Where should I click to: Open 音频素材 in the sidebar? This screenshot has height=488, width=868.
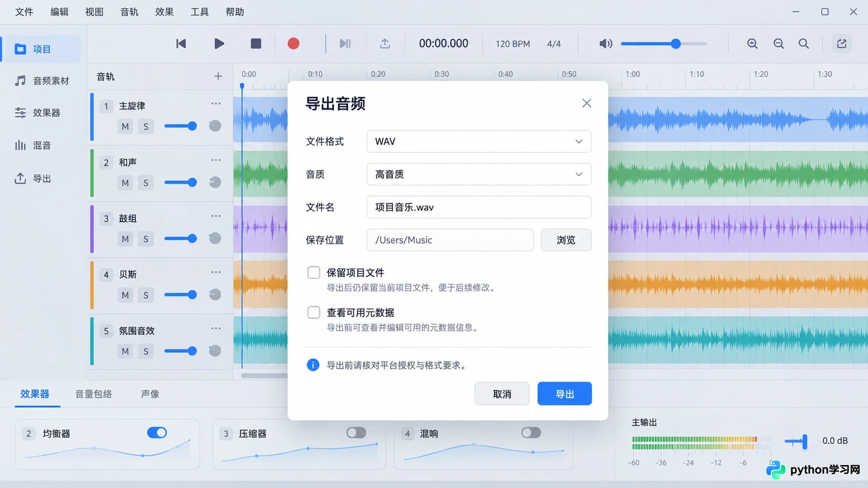(x=42, y=81)
